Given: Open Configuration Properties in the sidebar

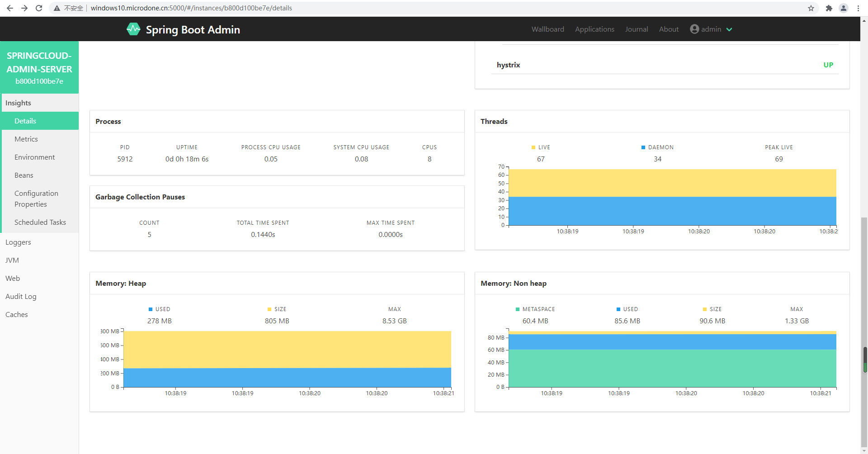Looking at the screenshot, I should click(x=39, y=199).
